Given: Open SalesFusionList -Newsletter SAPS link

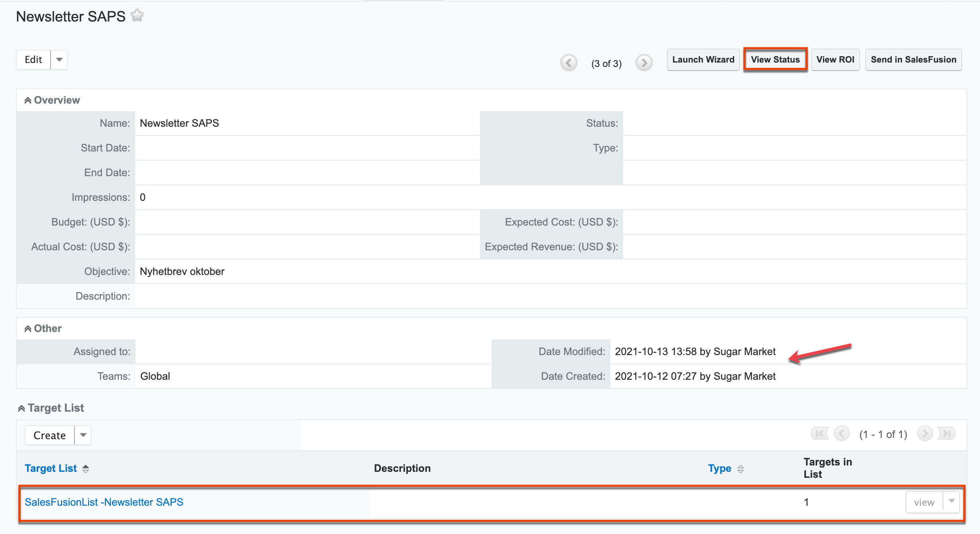Looking at the screenshot, I should click(104, 502).
